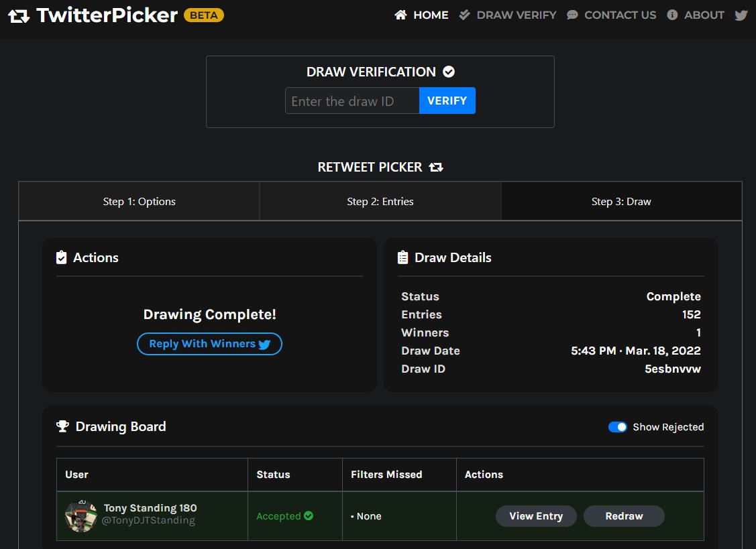Click the green accepted checkmark icon

point(309,515)
